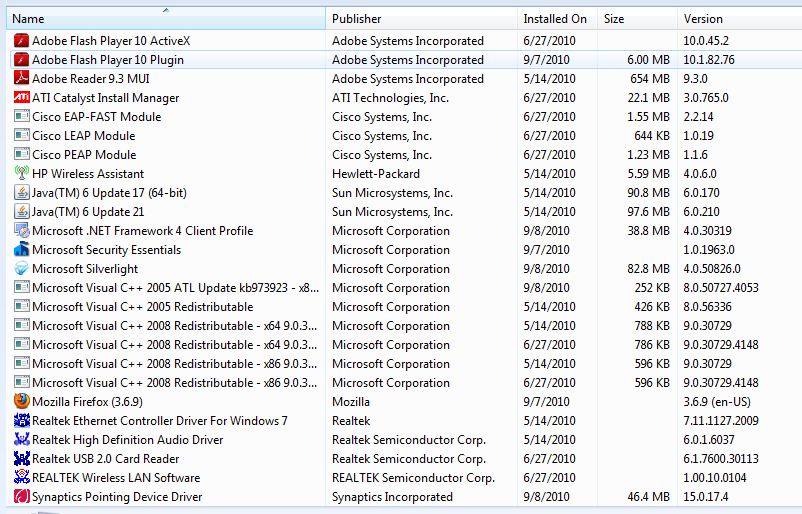Click the Realtek High Definition Audio Driver icon

click(21, 439)
